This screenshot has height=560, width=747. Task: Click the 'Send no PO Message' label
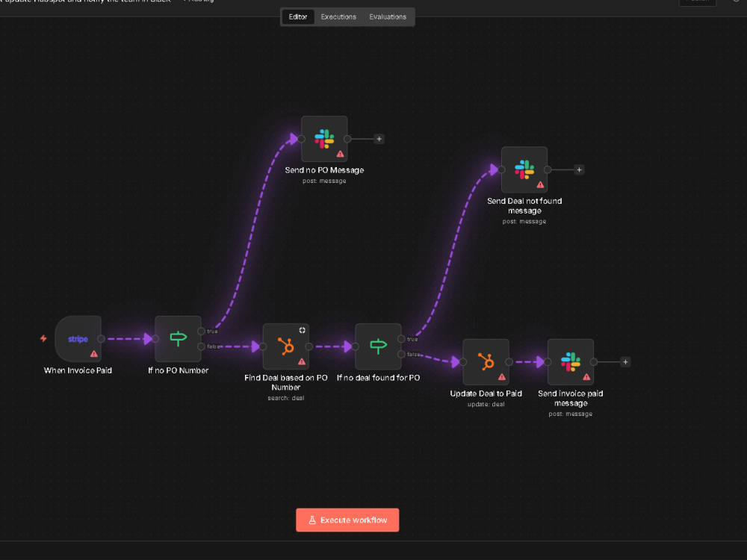pos(324,170)
